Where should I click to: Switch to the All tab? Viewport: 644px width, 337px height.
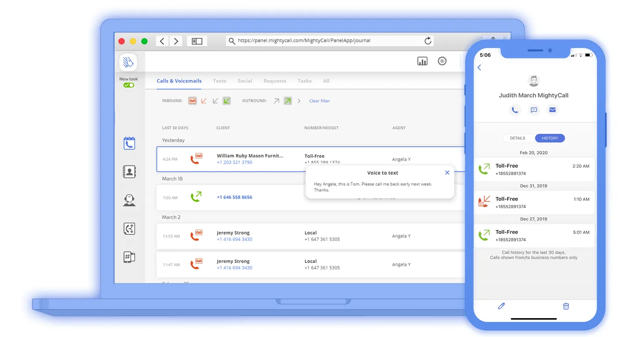click(326, 81)
